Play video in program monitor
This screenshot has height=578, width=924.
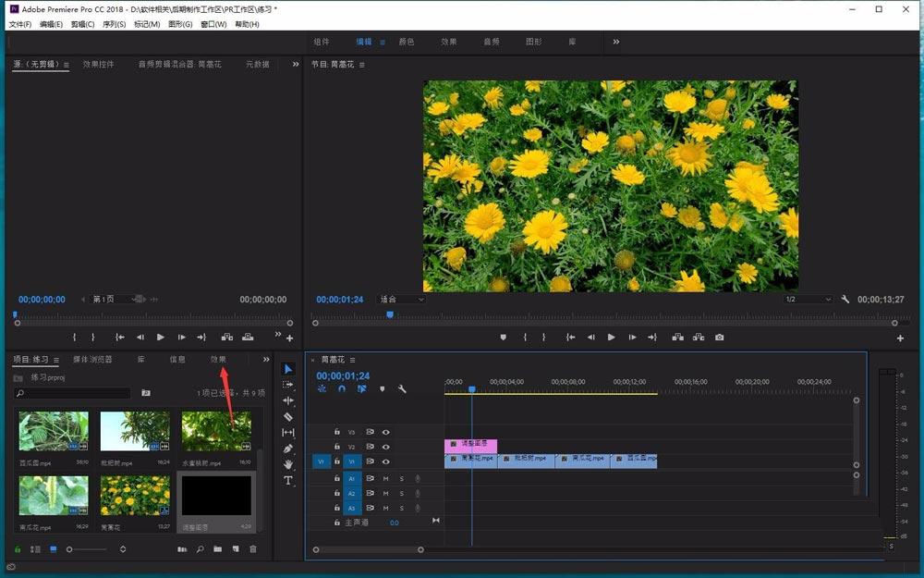click(x=611, y=338)
